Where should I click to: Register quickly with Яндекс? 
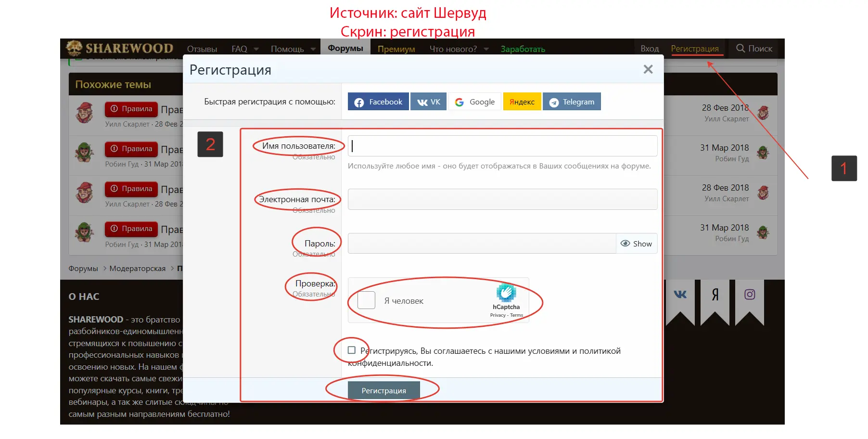(x=522, y=102)
